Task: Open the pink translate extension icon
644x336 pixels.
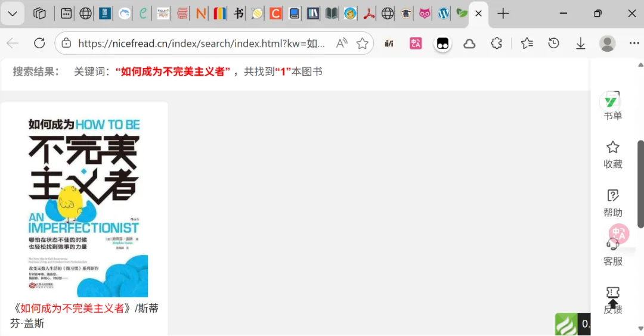Action: [416, 43]
